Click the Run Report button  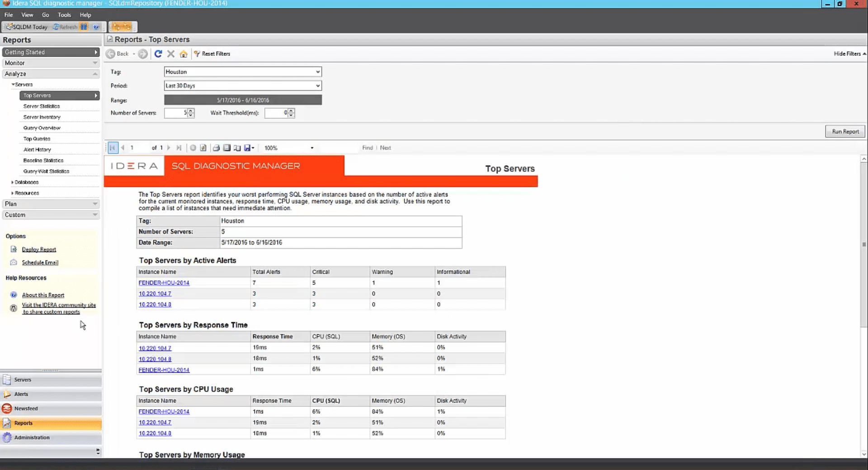(844, 131)
